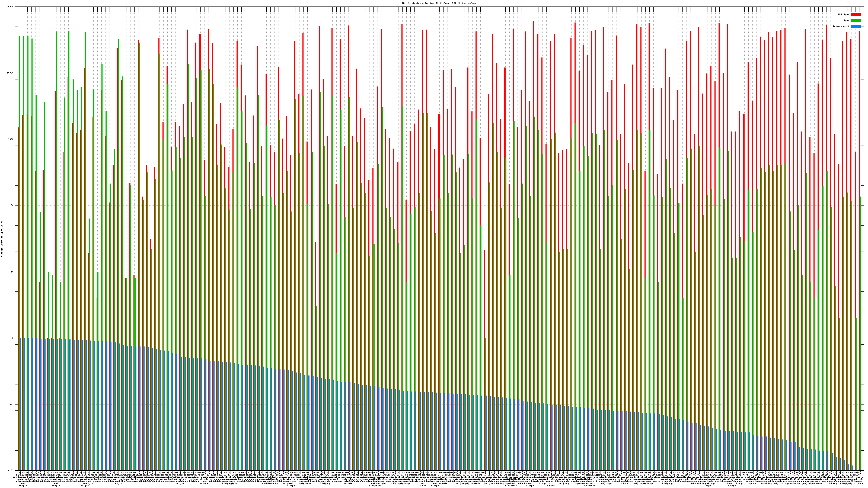Click the 100 y-axis tick label
The image size is (868, 488).
(12, 206)
